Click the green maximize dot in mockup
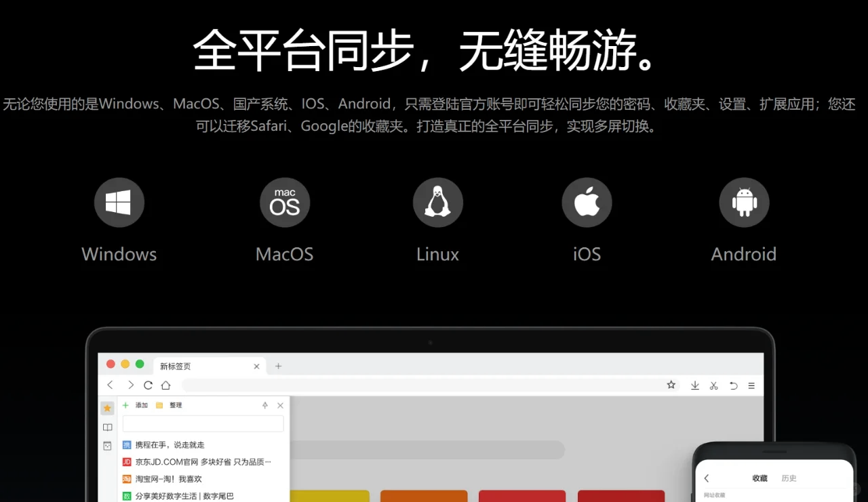This screenshot has width=868, height=502. (x=140, y=364)
